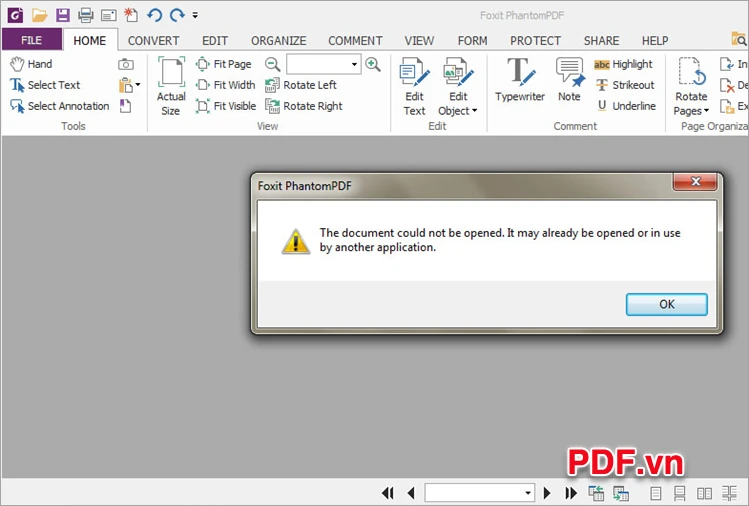Select the Typewriter tool
Screen dimensions: 749x506
(x=520, y=79)
